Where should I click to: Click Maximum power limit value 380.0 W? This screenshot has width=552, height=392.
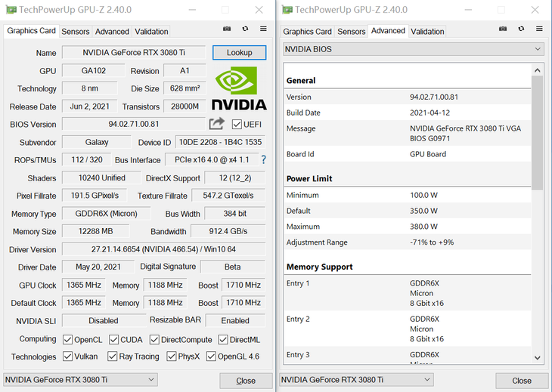pos(423,227)
